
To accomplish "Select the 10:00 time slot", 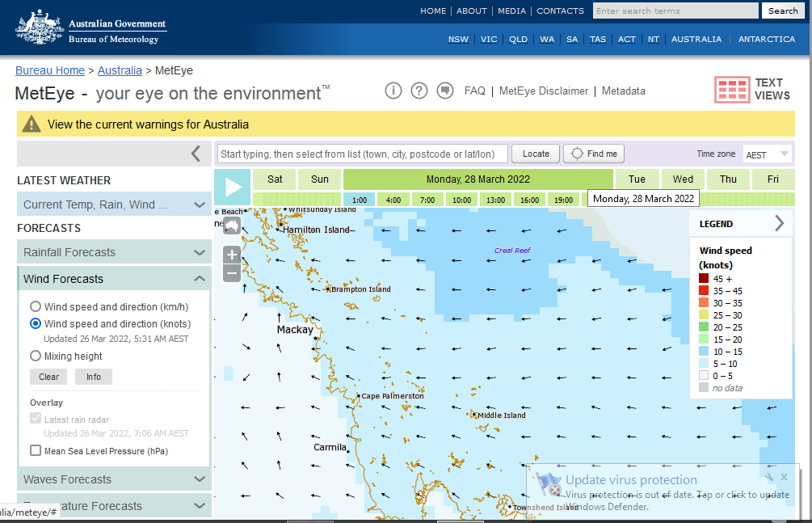I will (x=461, y=200).
